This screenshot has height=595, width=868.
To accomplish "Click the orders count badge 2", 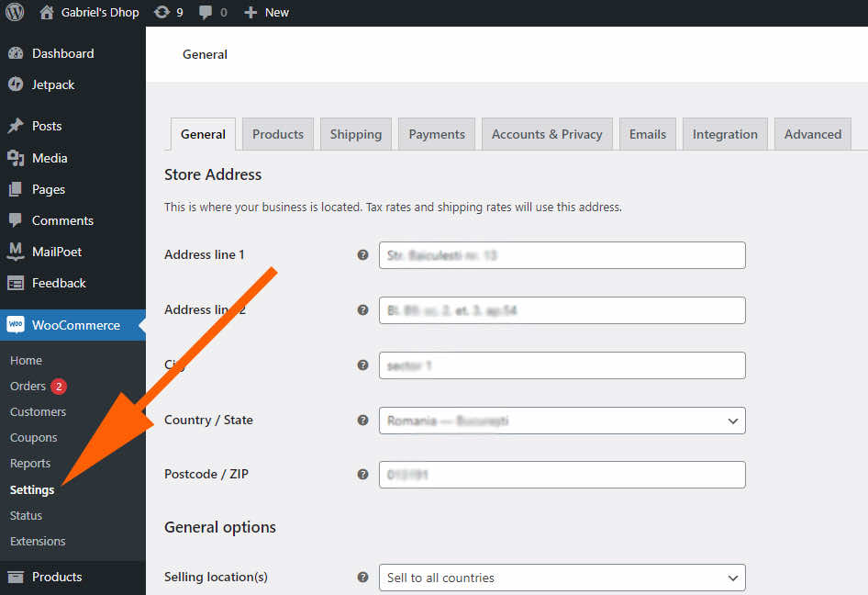I will pos(59,387).
